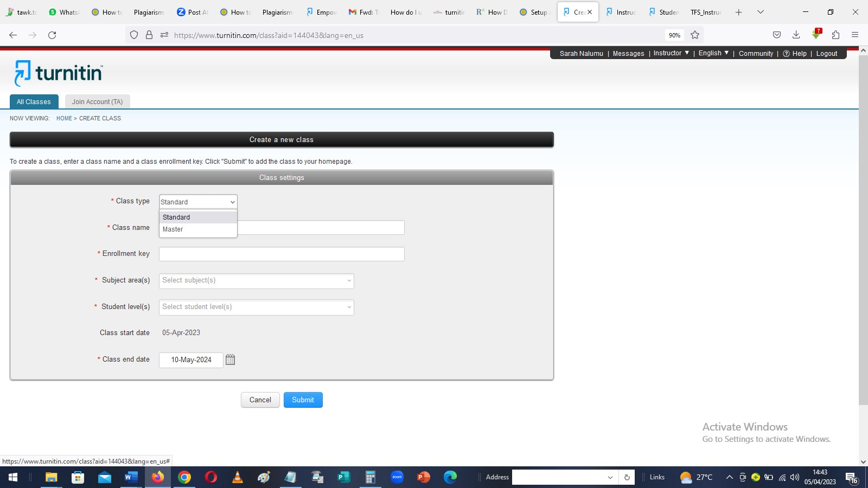Switch to the Gmail Fwd browser tab
868x488 pixels.
364,12
